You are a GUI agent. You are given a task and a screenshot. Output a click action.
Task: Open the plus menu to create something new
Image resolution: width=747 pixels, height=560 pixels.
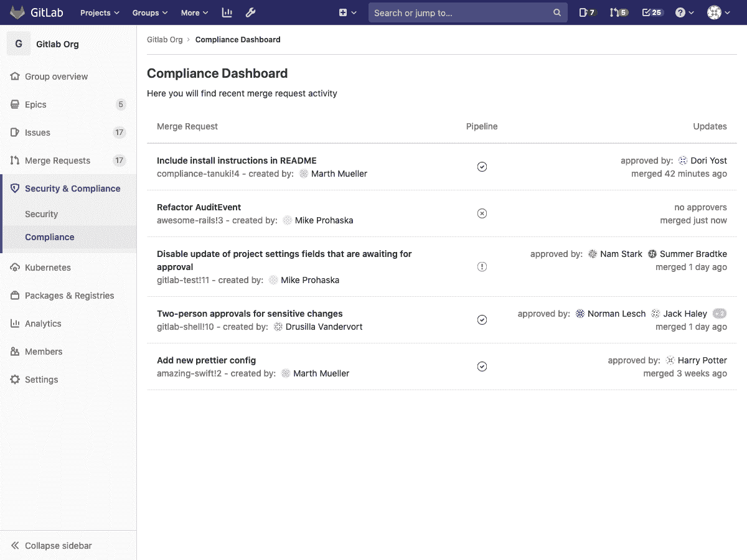coord(345,12)
